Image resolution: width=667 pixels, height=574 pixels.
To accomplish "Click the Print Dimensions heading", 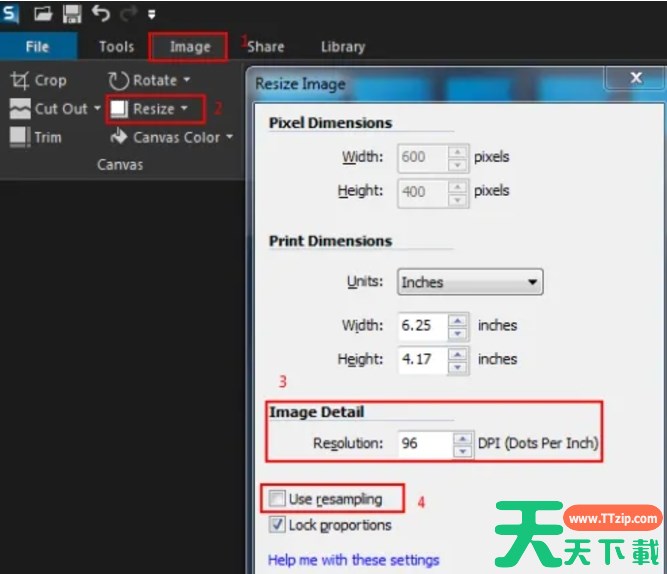I will 331,241.
